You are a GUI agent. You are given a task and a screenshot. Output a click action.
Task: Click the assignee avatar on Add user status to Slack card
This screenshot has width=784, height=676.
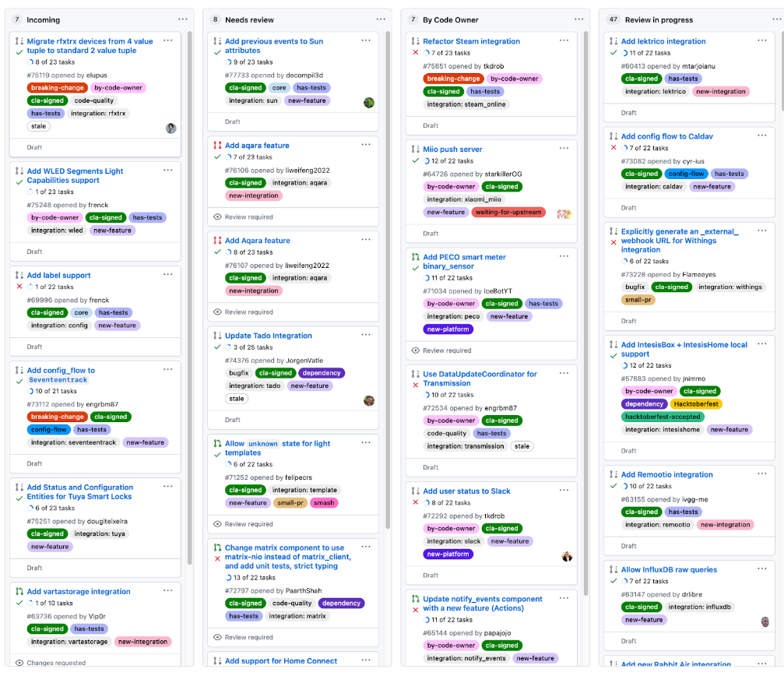(567, 556)
